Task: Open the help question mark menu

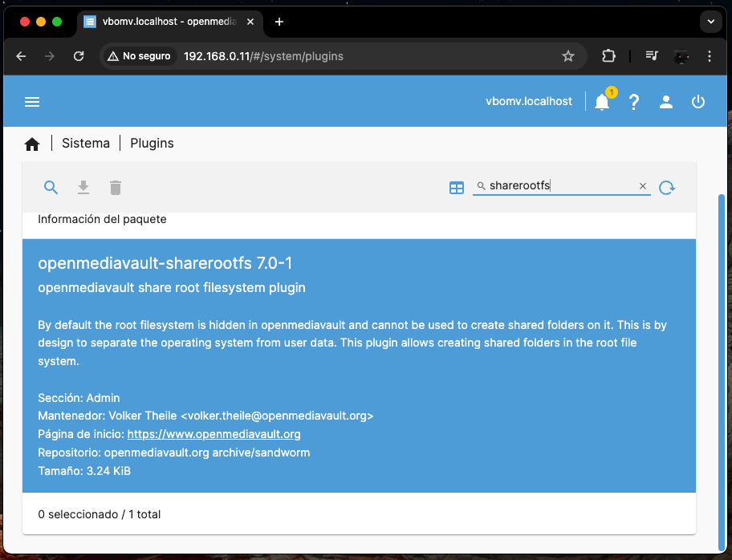Action: coord(633,102)
